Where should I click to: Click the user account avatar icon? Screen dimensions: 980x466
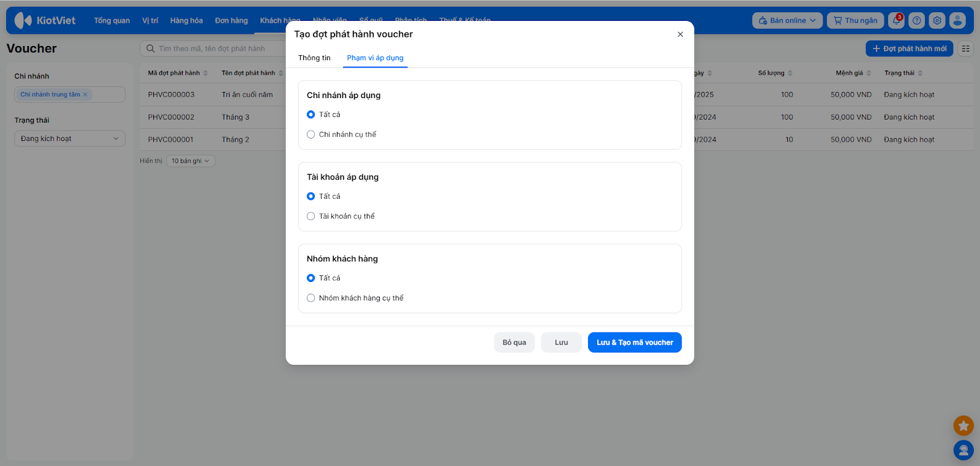point(957,21)
